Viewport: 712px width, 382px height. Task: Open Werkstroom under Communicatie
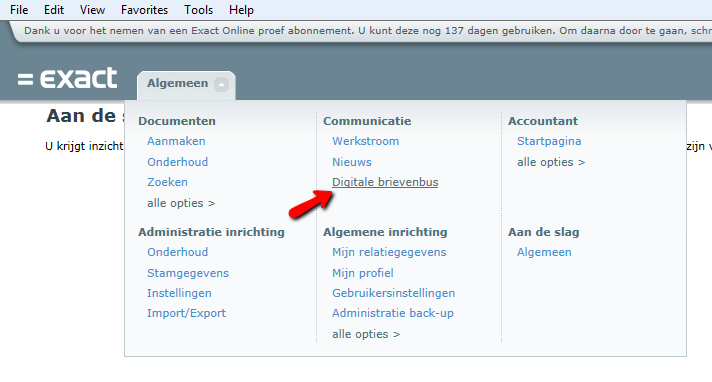[366, 141]
